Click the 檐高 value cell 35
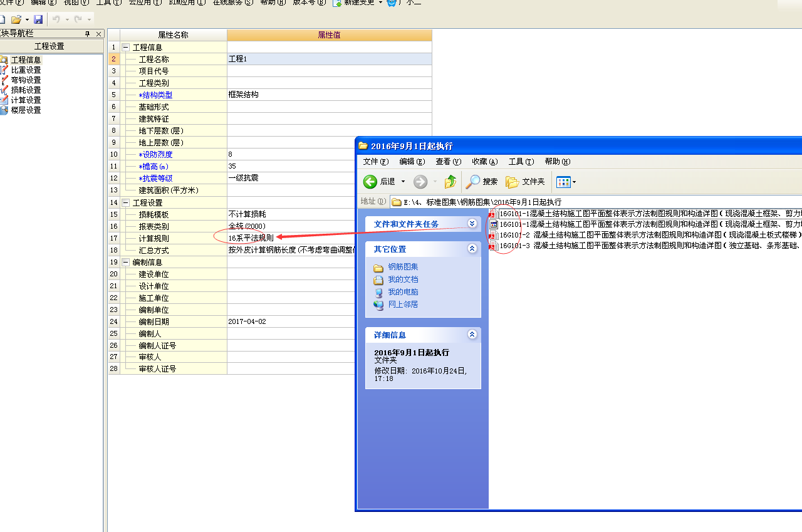 291,166
